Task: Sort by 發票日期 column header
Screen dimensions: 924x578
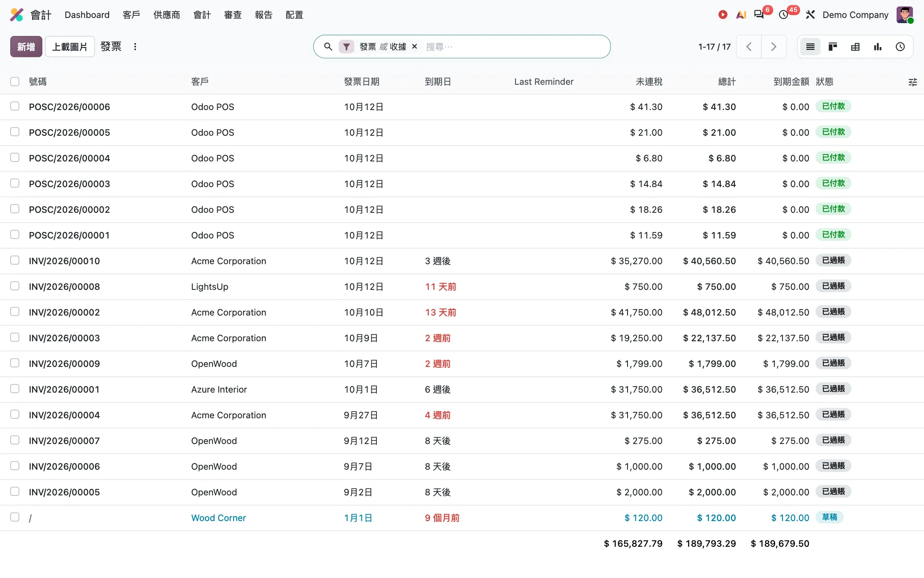Action: [x=362, y=82]
